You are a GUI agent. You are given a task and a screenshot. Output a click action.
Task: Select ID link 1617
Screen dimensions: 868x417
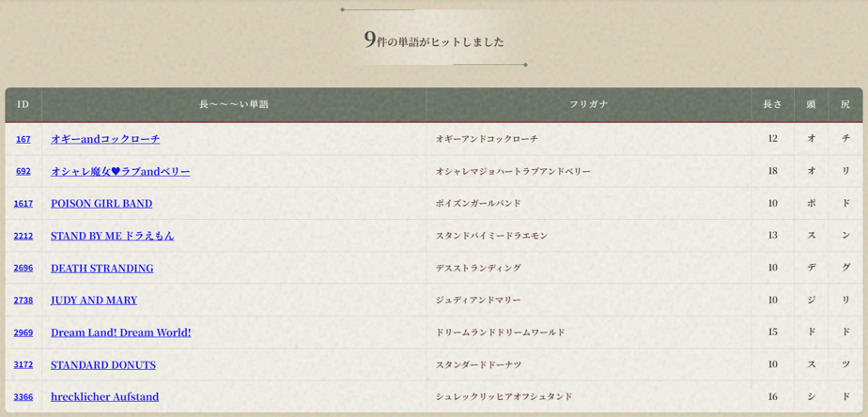coord(23,204)
